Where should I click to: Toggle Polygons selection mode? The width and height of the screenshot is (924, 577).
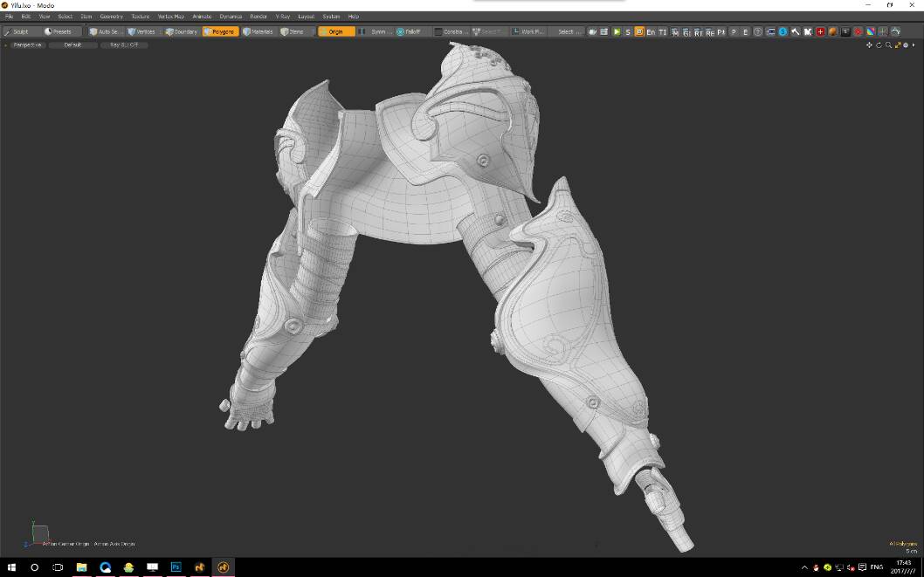(220, 31)
